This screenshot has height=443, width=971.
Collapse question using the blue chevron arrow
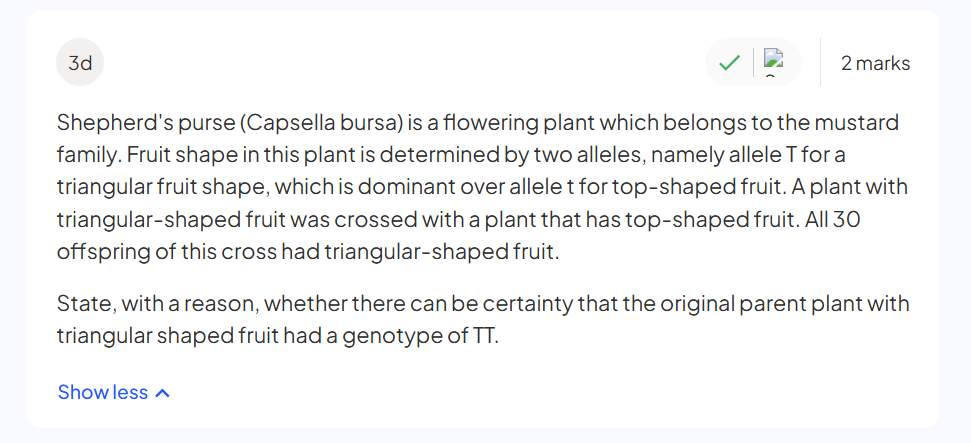coord(162,393)
